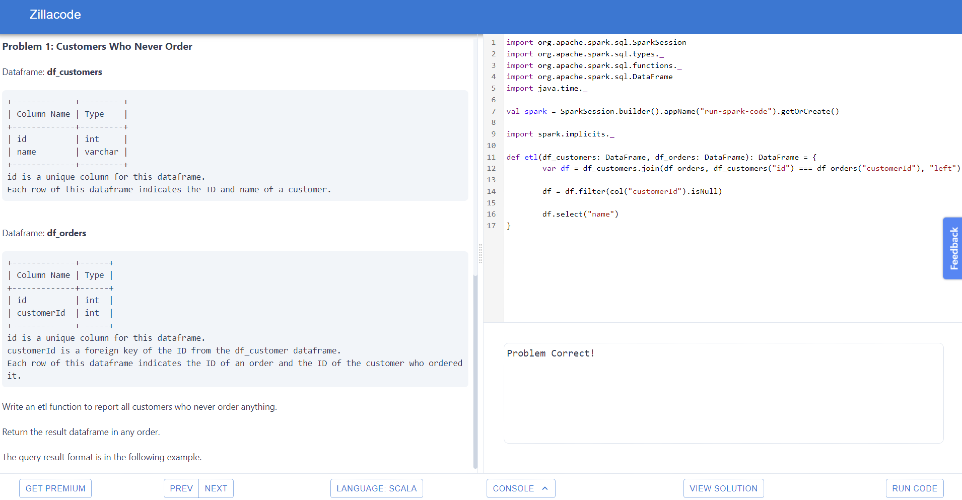Image resolution: width=962 pixels, height=500 pixels.
Task: Click line 16 'df.select("name")'
Action: coord(580,214)
